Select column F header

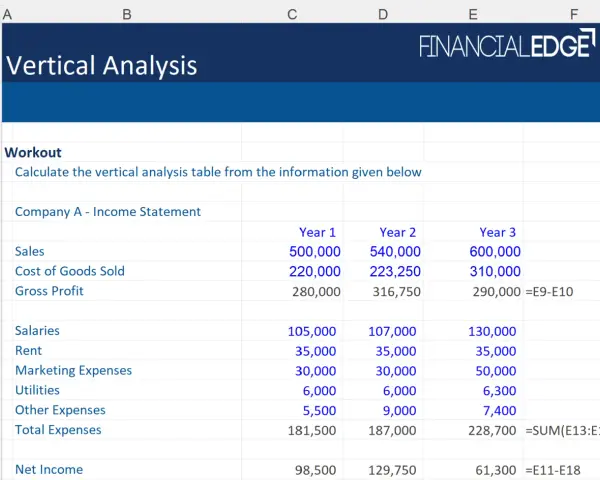tap(574, 15)
